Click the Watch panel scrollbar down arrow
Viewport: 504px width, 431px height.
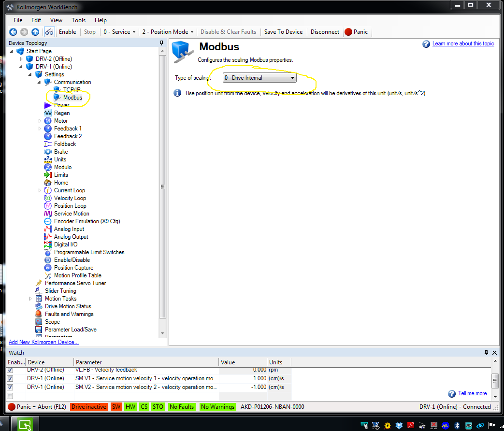(495, 397)
